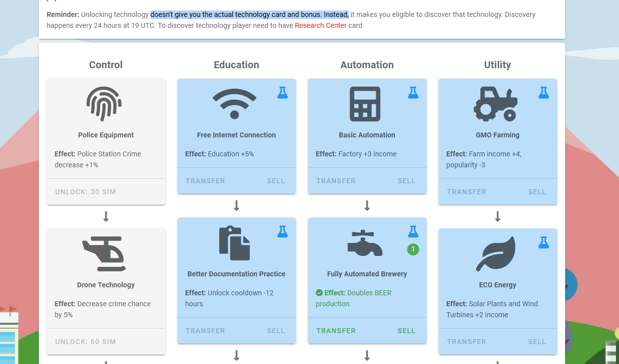Transfer the Free Internet Connection card

tap(205, 181)
